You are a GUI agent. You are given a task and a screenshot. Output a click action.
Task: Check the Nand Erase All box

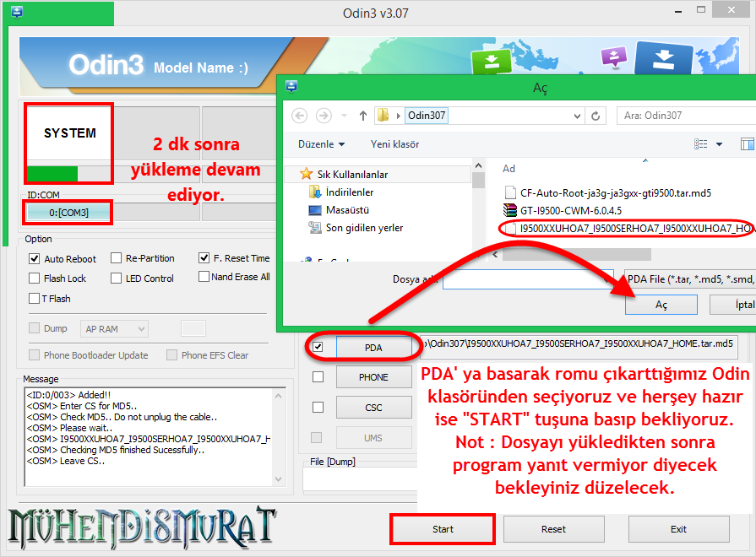click(x=204, y=277)
